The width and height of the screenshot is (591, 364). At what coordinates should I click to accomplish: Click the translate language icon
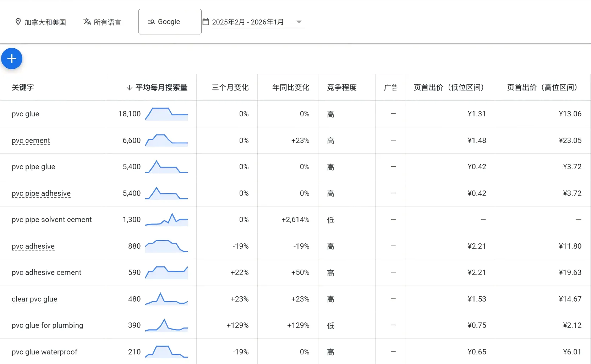(87, 22)
